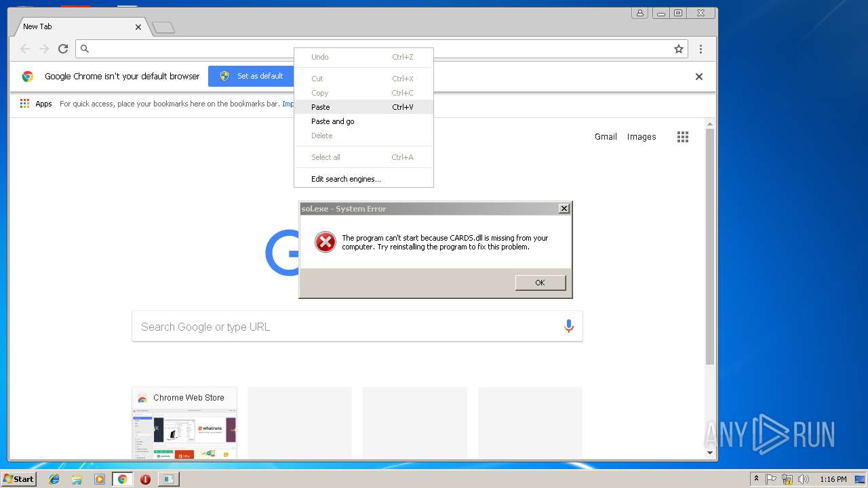Click the browser forward arrow

pyautogui.click(x=44, y=49)
